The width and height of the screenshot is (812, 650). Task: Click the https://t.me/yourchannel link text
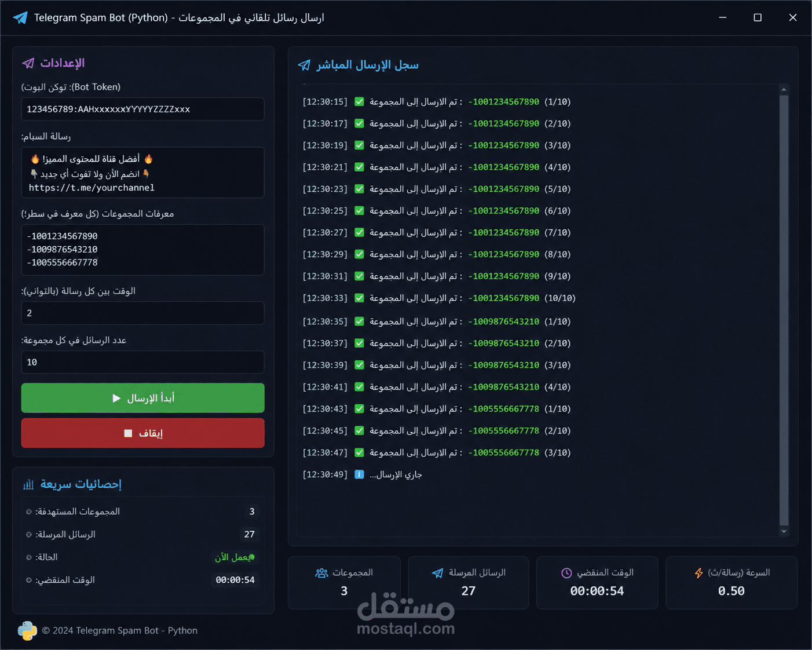point(92,188)
